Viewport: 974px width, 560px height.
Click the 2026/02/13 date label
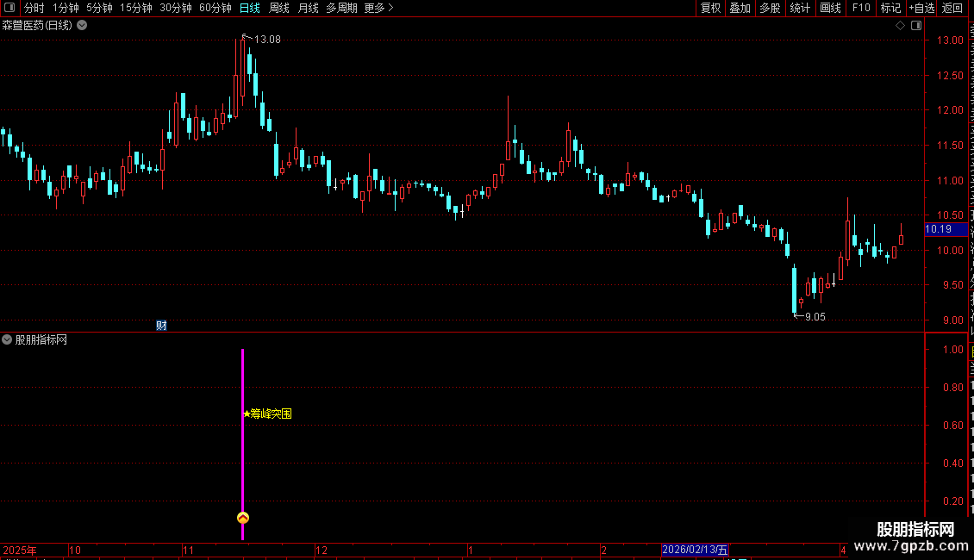coord(695,550)
